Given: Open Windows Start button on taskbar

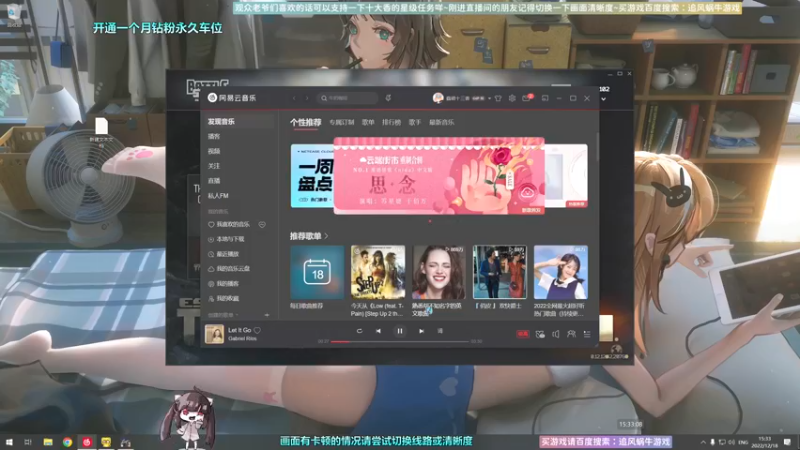Looking at the screenshot, I should pos(9,442).
